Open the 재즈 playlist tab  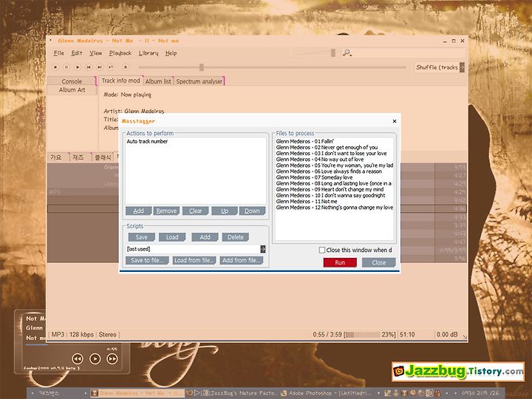point(78,157)
